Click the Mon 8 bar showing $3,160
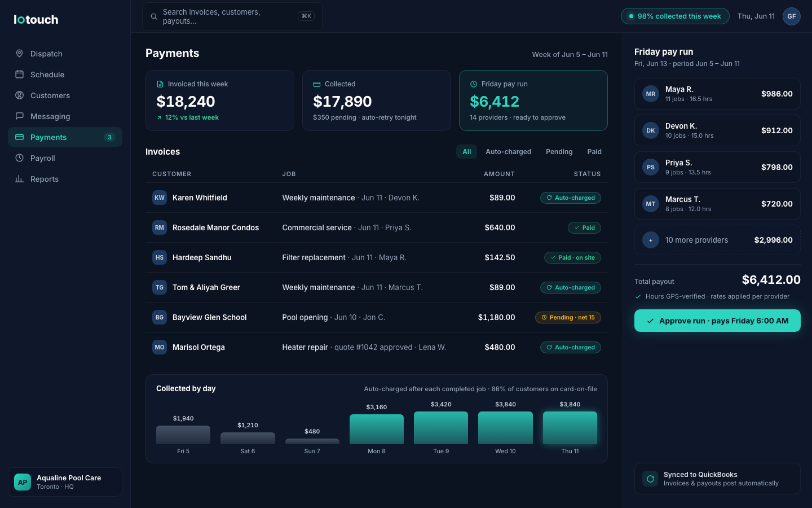 [x=377, y=429]
